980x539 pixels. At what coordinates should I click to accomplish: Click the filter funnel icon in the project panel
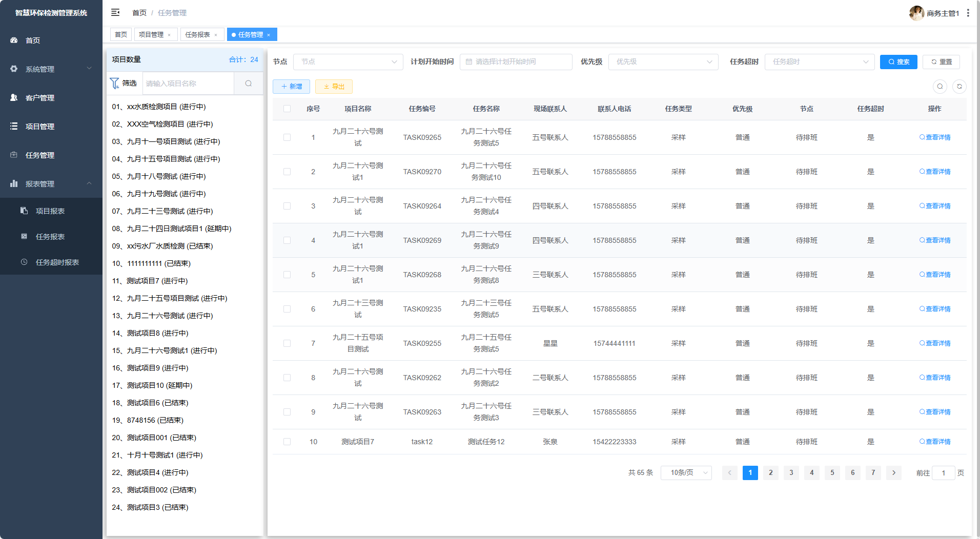point(115,83)
